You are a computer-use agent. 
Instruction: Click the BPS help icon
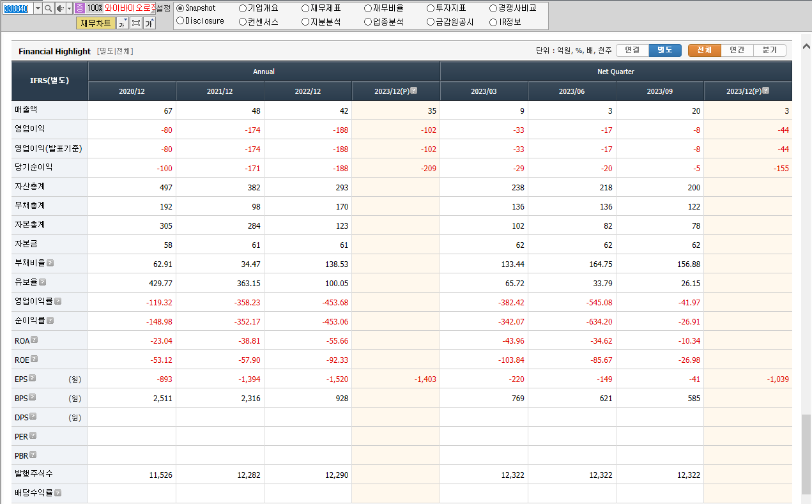33,397
